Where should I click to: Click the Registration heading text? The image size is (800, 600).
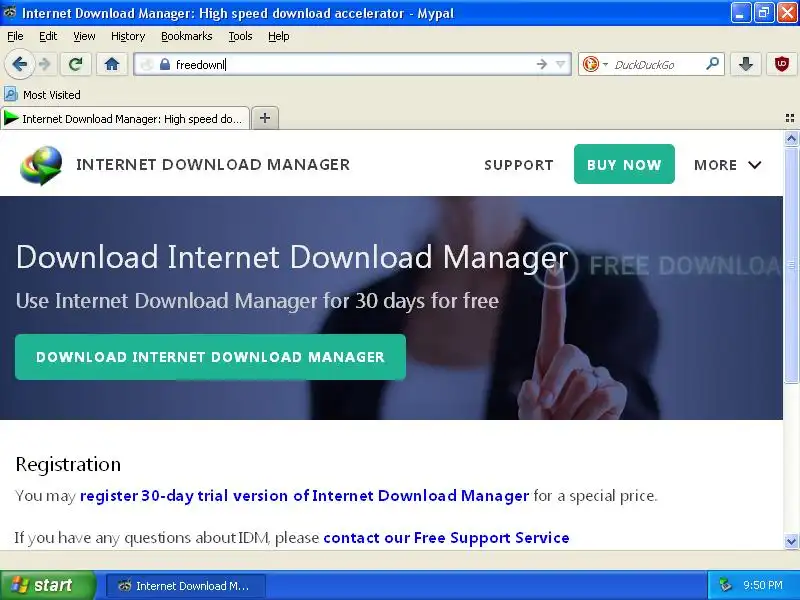click(68, 464)
